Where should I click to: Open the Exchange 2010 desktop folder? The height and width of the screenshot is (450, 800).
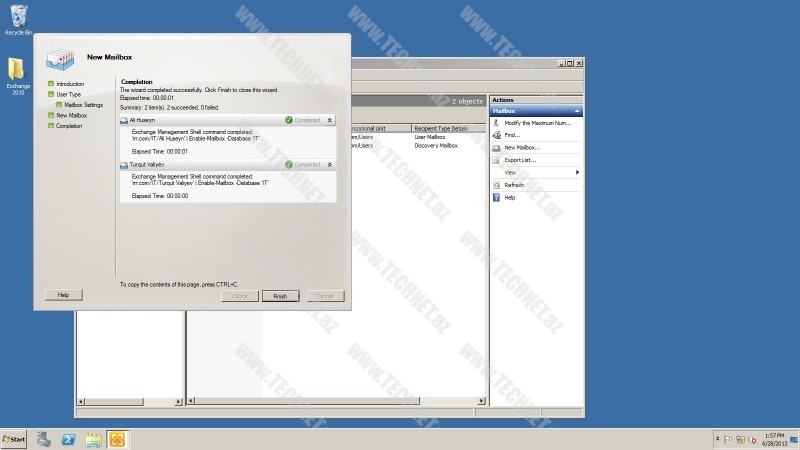point(18,72)
